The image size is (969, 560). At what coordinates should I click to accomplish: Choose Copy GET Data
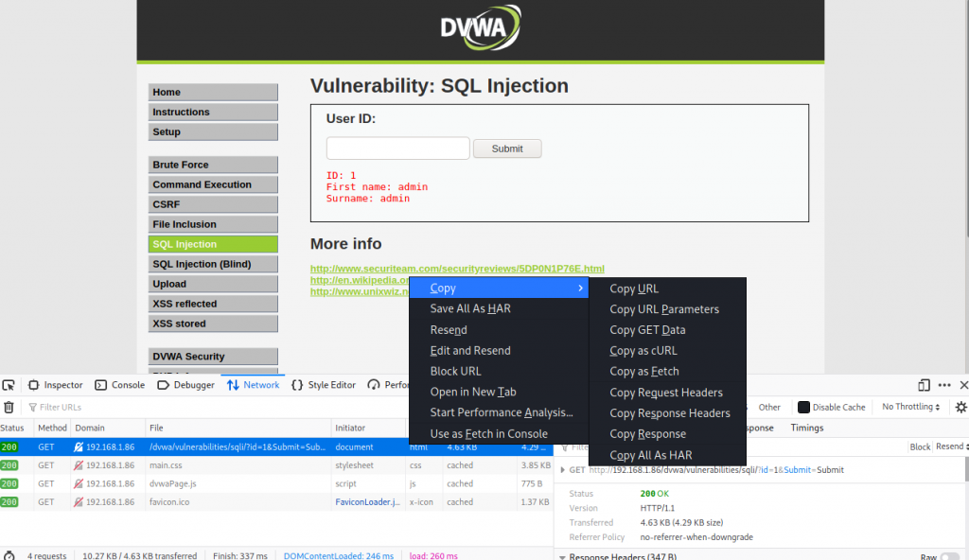point(667,330)
